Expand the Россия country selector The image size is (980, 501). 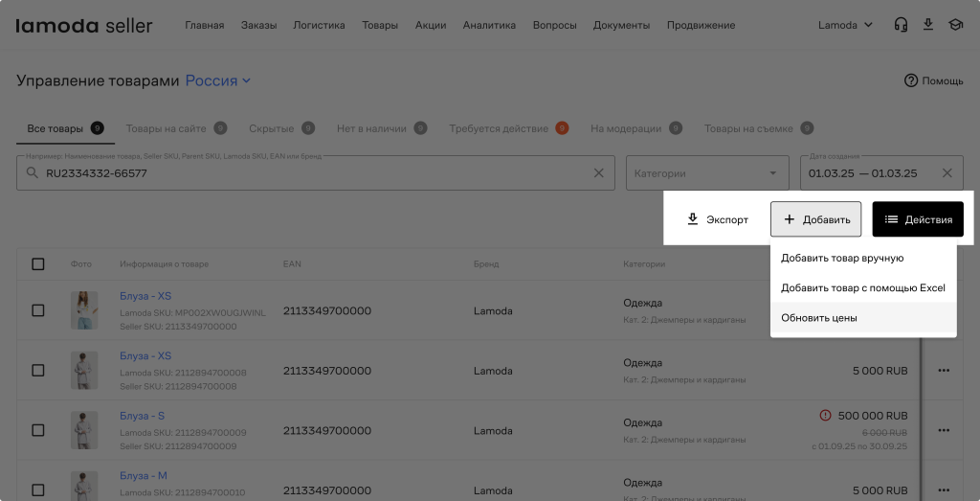click(x=218, y=80)
